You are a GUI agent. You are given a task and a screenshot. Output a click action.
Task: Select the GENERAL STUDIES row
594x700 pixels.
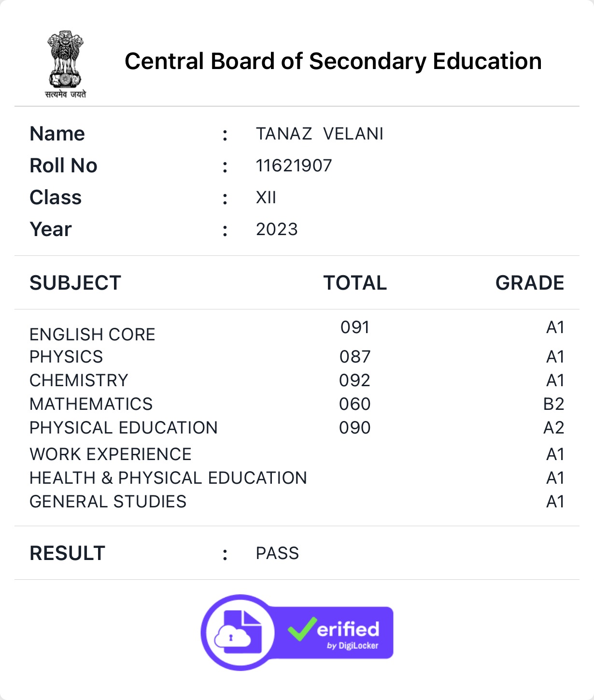tap(297, 502)
